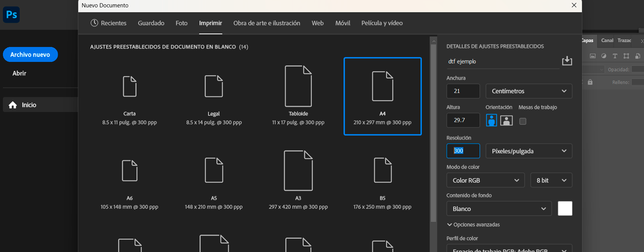Expand panel tabs with double-arrow icon
This screenshot has height=252, width=644.
641,40
